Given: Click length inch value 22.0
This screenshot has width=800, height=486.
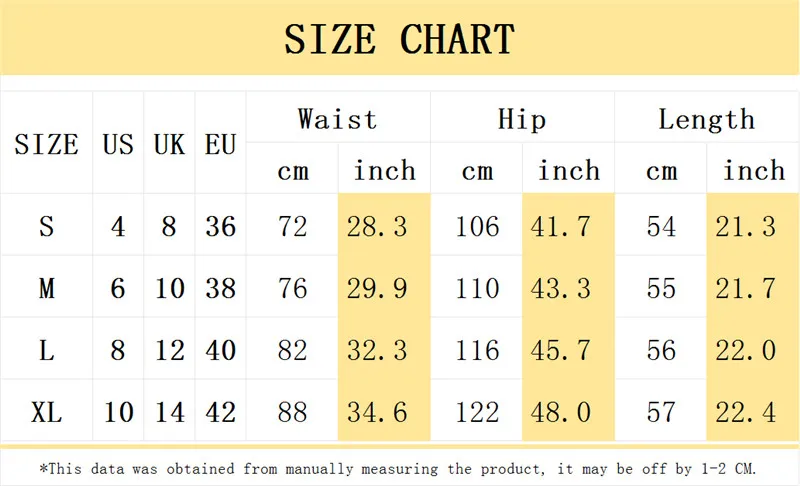Looking at the screenshot, I should (745, 350).
